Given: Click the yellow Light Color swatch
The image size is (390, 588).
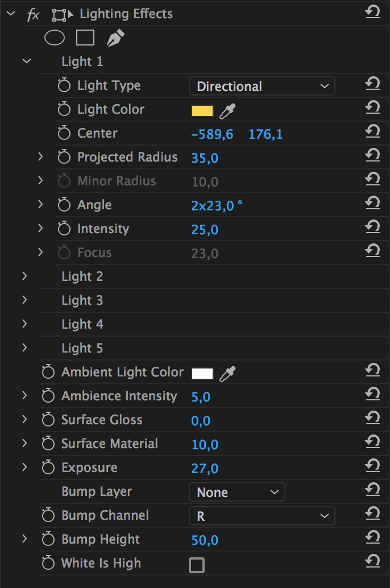Looking at the screenshot, I should click(x=202, y=111).
